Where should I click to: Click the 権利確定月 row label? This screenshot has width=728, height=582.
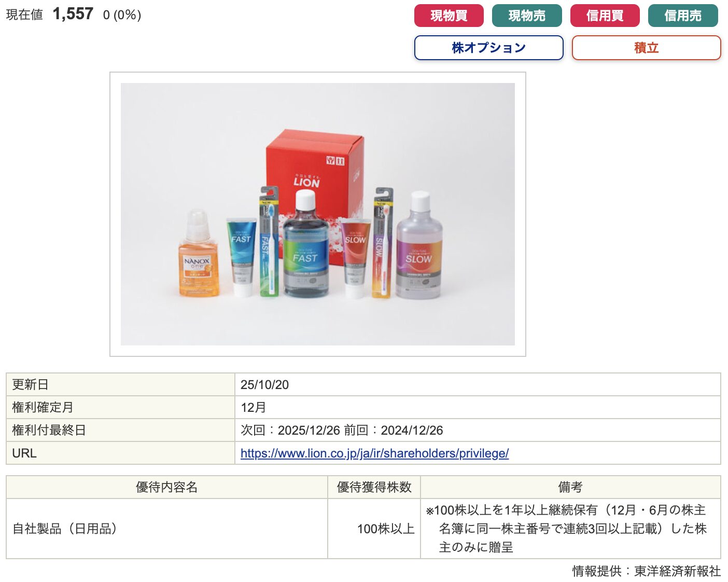(120, 407)
